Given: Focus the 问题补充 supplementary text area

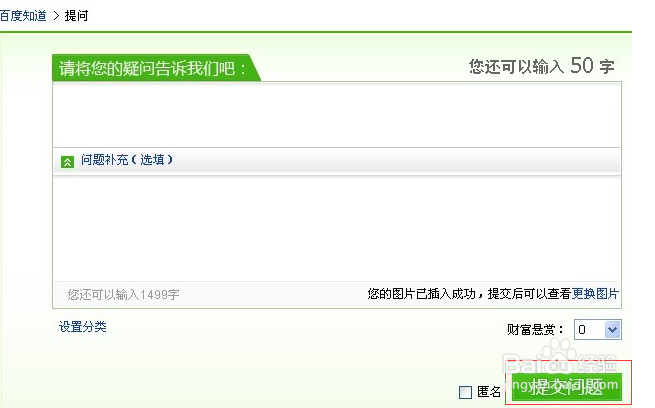Looking at the screenshot, I should [337, 228].
